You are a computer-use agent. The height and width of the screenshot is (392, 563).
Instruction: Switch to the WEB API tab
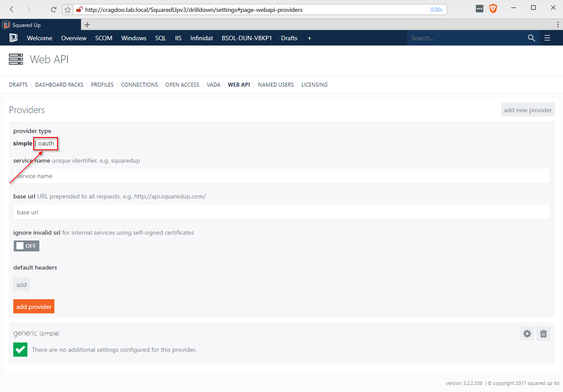pos(239,84)
